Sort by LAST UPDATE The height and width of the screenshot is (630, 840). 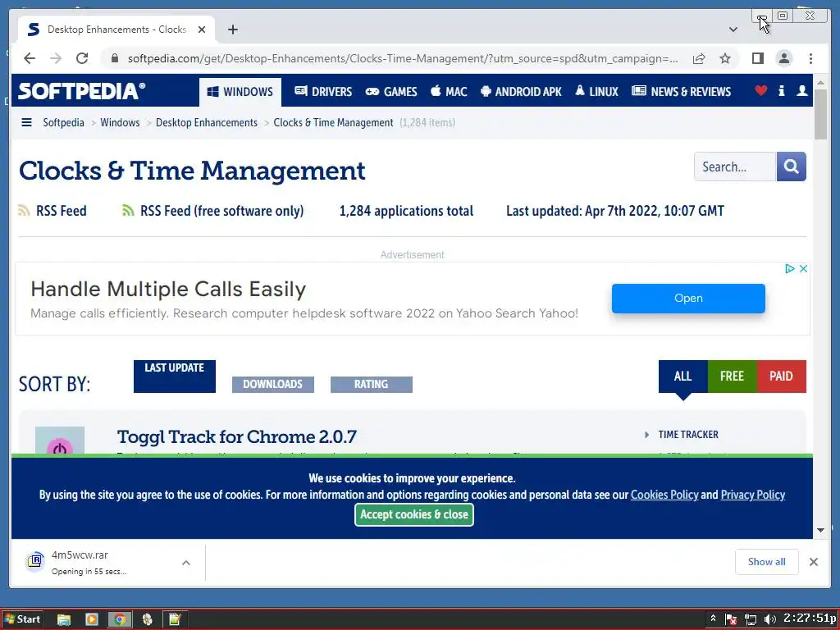pos(175,376)
